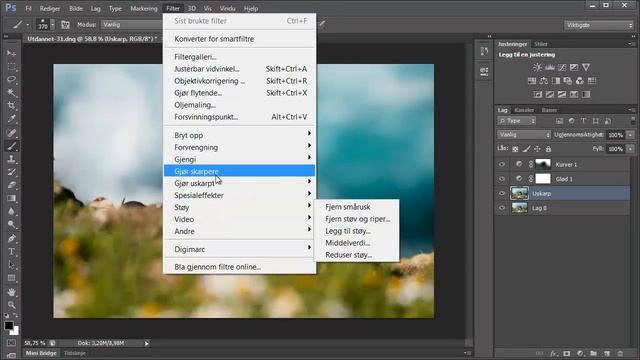
Task: Open the Bilde menu
Action: click(x=76, y=8)
